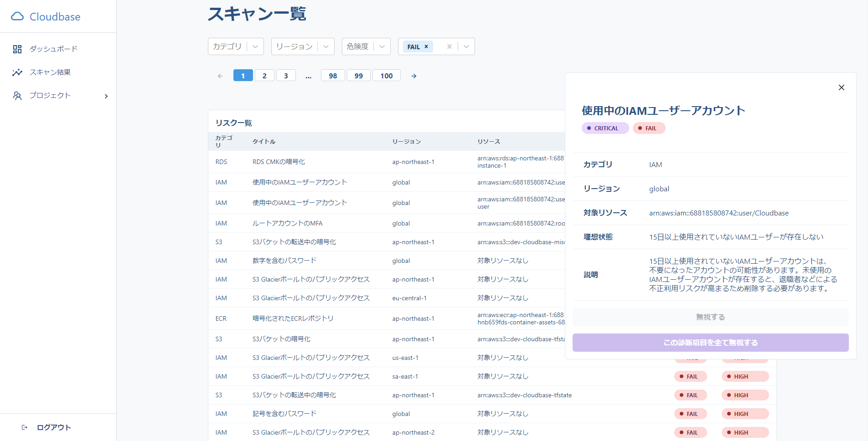
Task: Click the リージョン column header
Action: 407,142
